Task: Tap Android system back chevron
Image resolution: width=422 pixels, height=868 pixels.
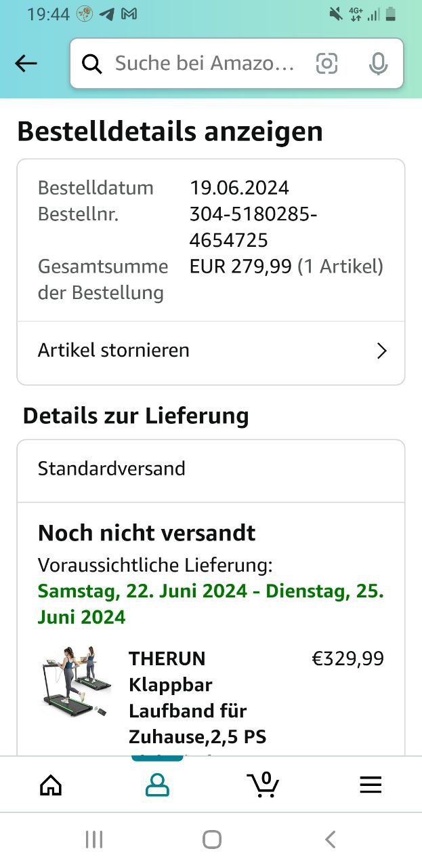Action: [330, 840]
